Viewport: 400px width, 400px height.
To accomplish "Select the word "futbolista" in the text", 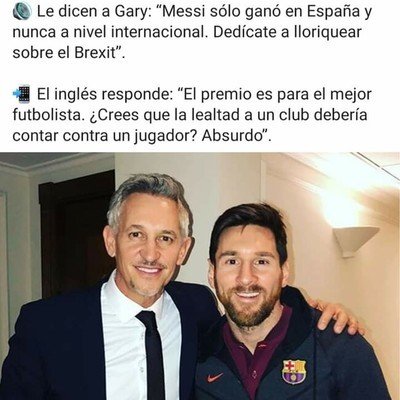I will [x=46, y=115].
